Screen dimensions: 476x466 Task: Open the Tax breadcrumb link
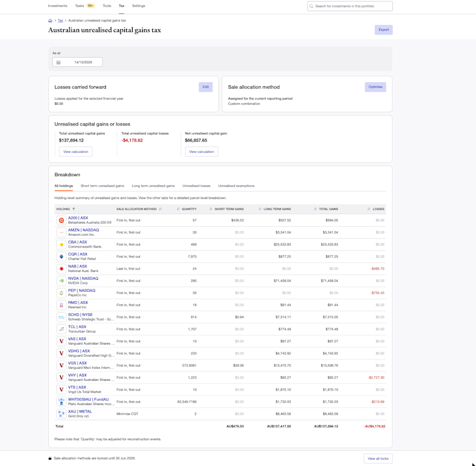(x=61, y=21)
